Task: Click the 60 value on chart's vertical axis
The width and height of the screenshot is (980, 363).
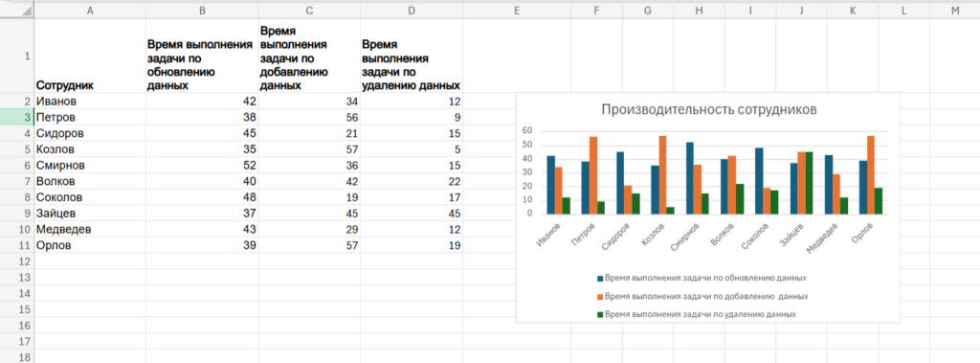Action: [x=528, y=130]
